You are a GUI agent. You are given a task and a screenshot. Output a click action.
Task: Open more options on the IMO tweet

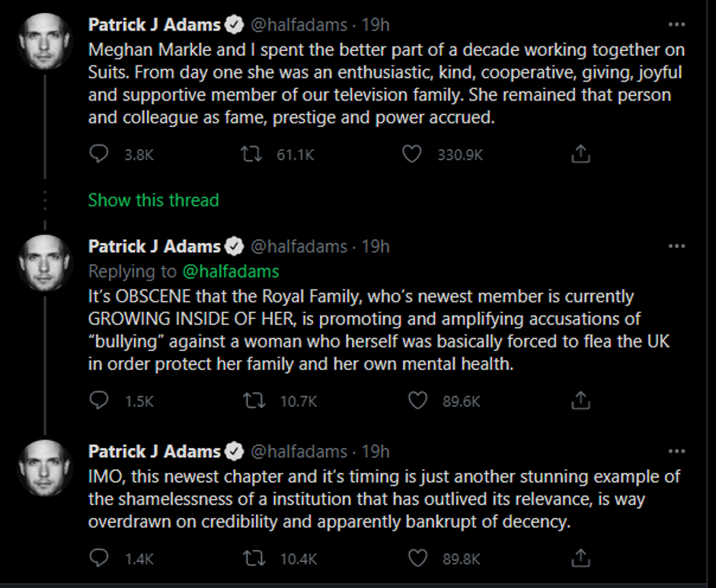676,452
